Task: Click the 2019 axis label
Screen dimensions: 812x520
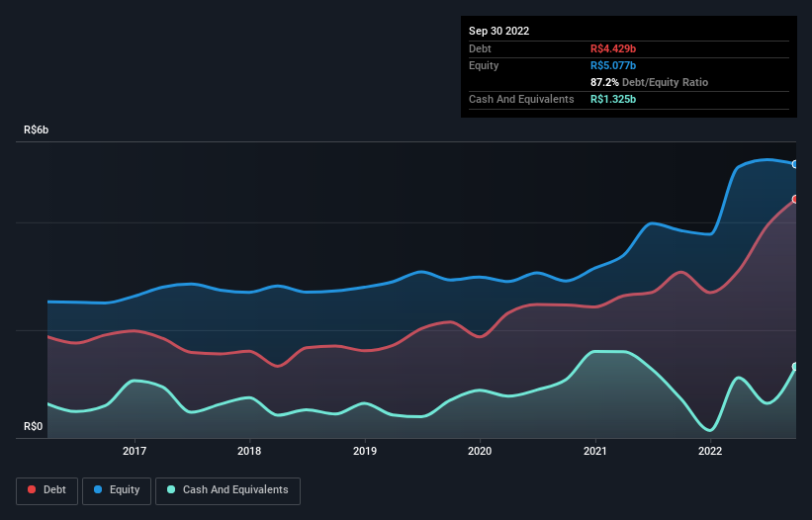Action: tap(365, 451)
